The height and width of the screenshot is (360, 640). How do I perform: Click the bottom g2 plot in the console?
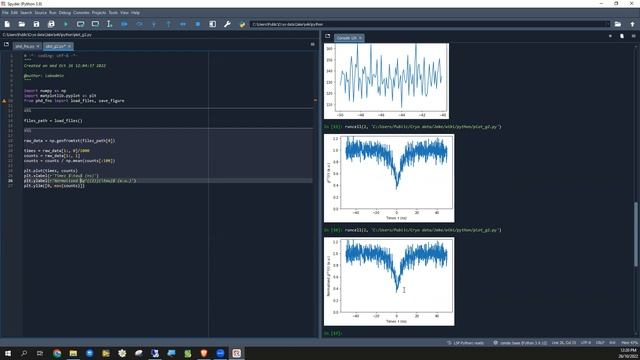pyautogui.click(x=389, y=282)
